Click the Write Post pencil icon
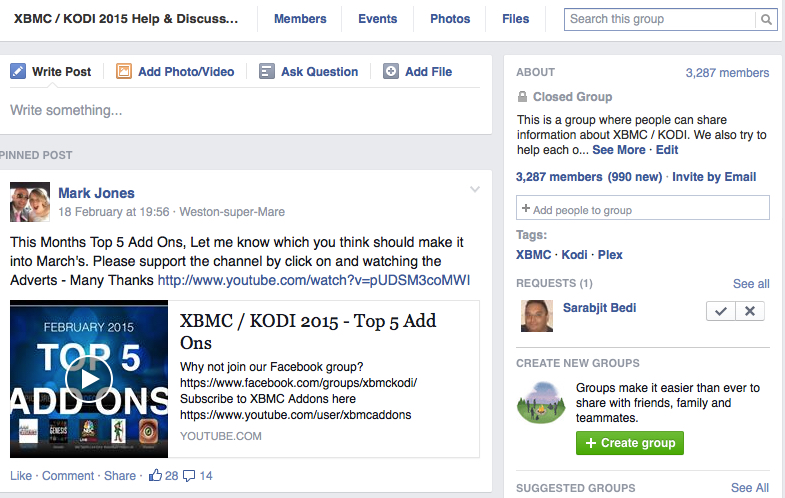This screenshot has width=785, height=498. (18, 71)
